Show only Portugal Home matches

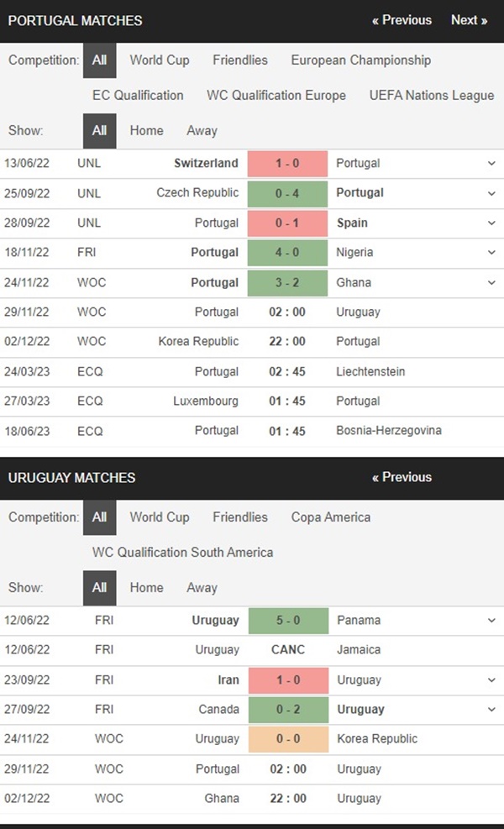point(146,131)
